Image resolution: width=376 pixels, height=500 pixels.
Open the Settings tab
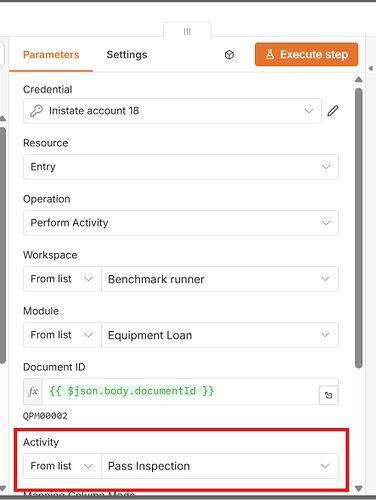click(127, 55)
